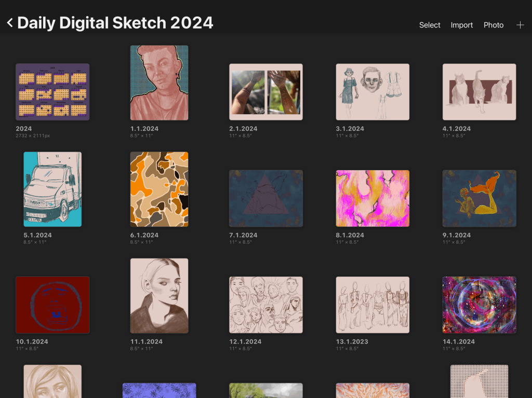Screen dimensions: 532x398
Task: Open the 2.1.2024 hands photo artwork
Action: (265, 92)
